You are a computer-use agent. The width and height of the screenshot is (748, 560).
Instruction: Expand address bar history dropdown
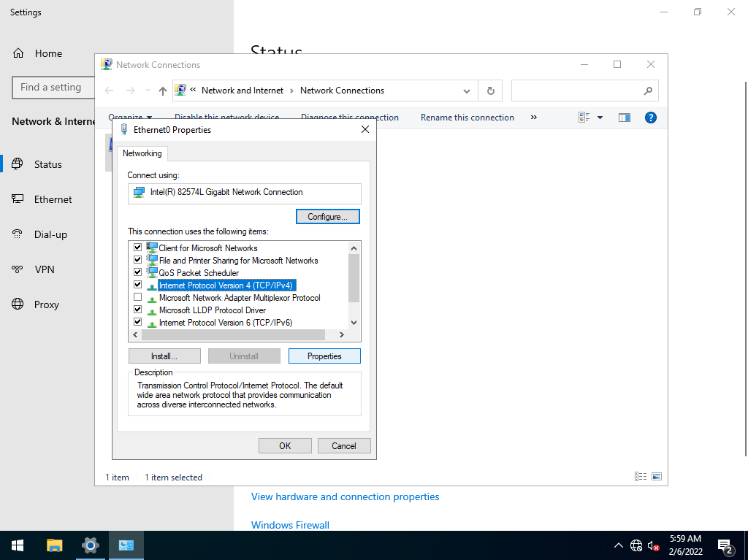467,91
